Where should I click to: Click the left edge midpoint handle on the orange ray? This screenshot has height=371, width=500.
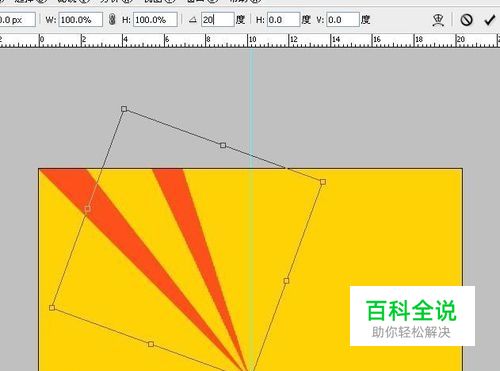[x=87, y=209]
